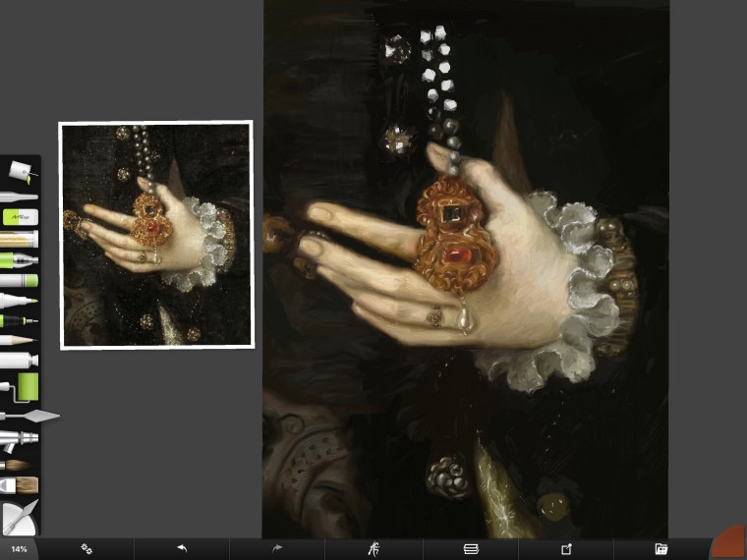Select the green gloop pen tool
747x560 pixels.
(19, 260)
